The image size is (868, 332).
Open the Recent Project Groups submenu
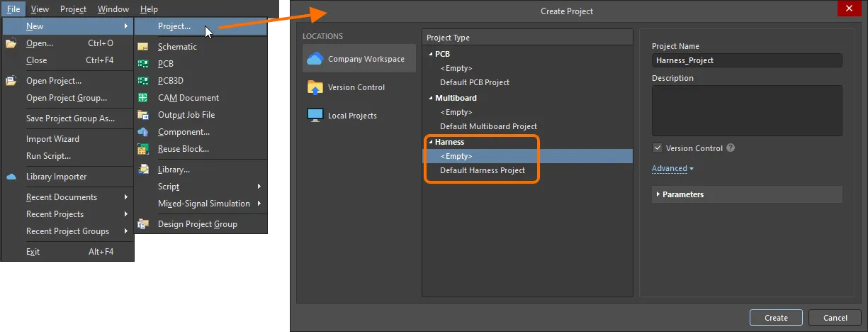[125, 231]
